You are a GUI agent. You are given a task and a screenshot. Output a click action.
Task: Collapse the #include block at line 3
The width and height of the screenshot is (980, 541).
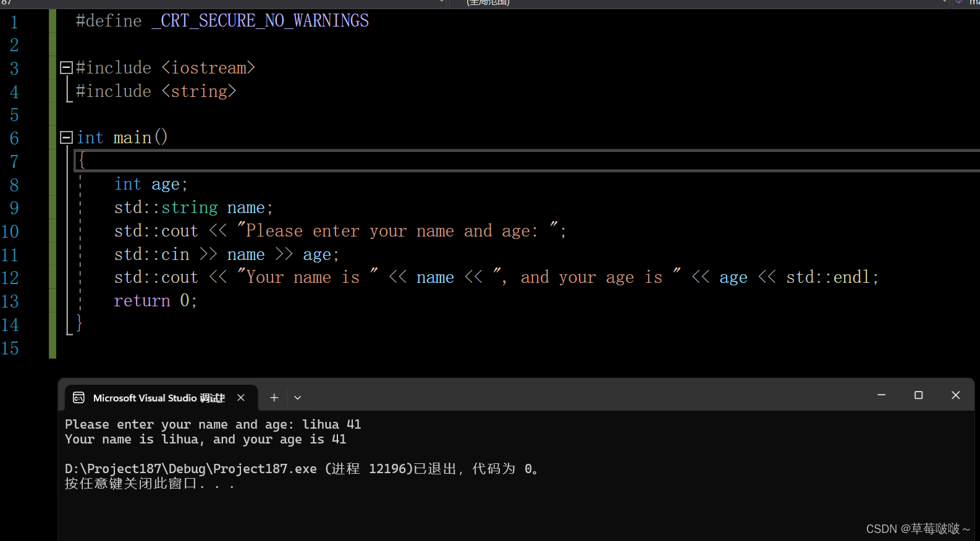click(x=66, y=67)
